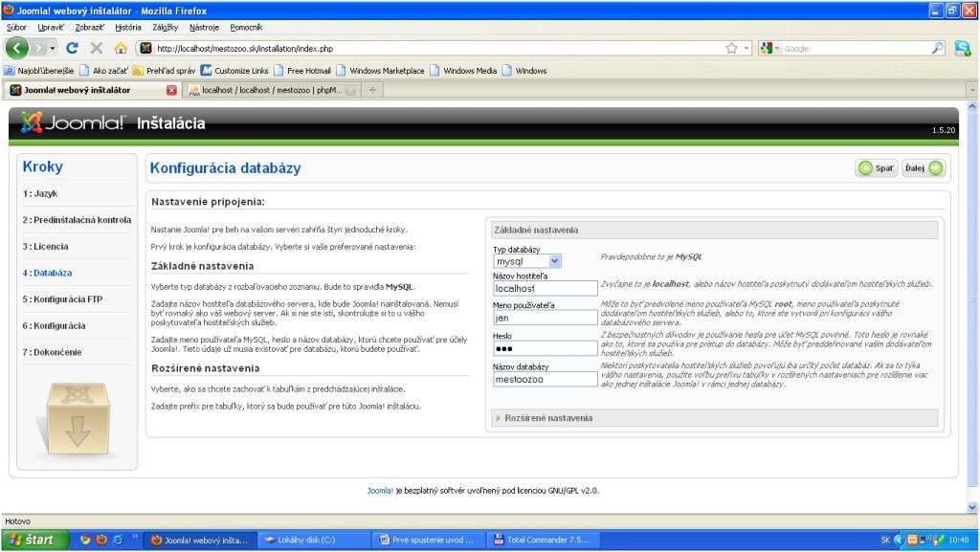Go to the home page icon
This screenshot has width=980, height=552.
pos(121,48)
